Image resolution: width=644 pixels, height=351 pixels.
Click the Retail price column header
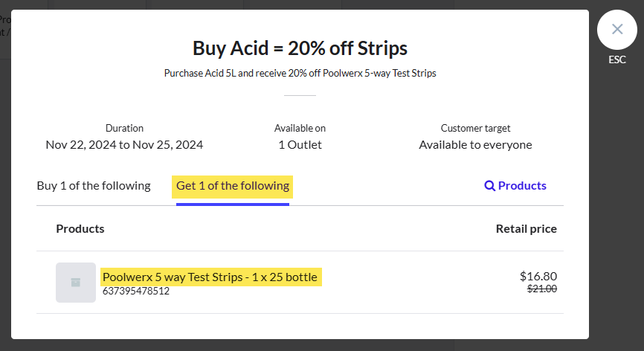[x=526, y=228]
